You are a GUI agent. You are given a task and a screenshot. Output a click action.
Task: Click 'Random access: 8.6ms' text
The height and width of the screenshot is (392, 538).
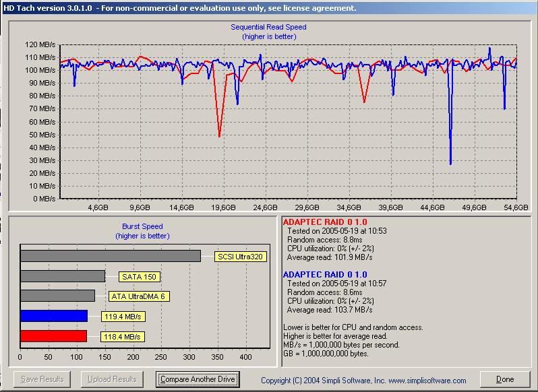[324, 292]
